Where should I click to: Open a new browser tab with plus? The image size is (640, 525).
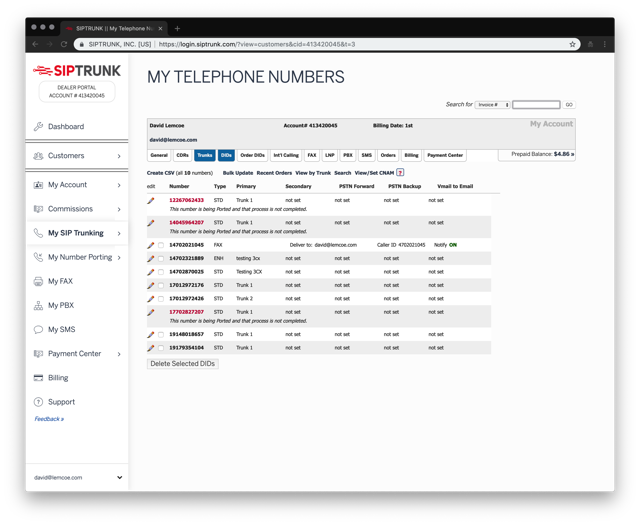pos(177,29)
